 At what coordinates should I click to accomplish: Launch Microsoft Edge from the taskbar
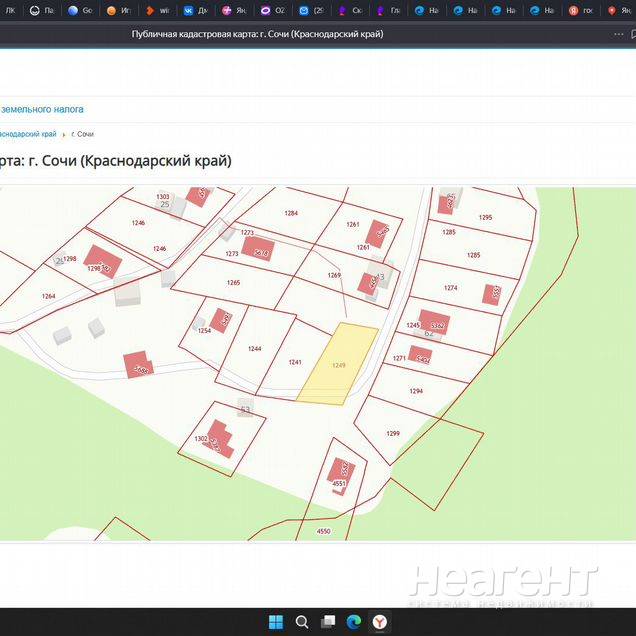353,622
